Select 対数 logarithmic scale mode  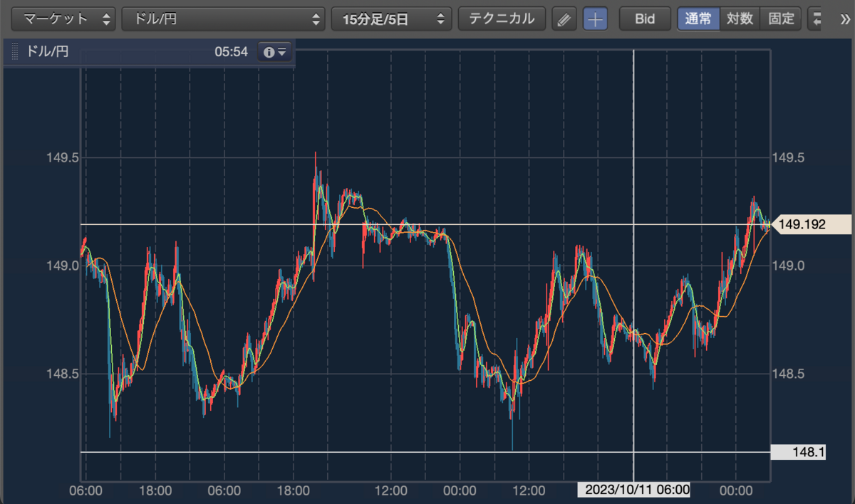[x=740, y=19]
